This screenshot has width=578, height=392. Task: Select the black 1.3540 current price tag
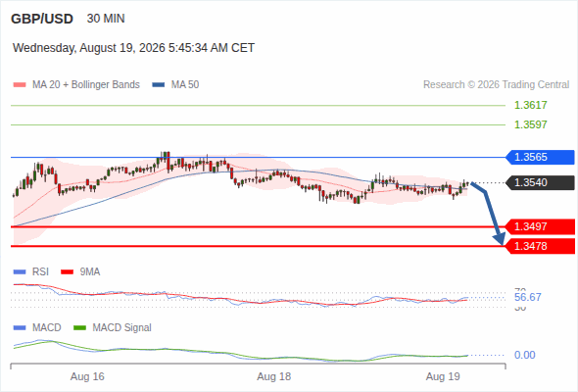pyautogui.click(x=540, y=182)
